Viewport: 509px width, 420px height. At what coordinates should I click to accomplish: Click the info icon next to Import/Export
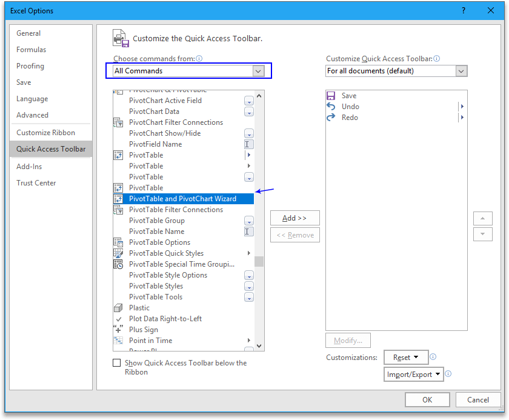pos(448,373)
